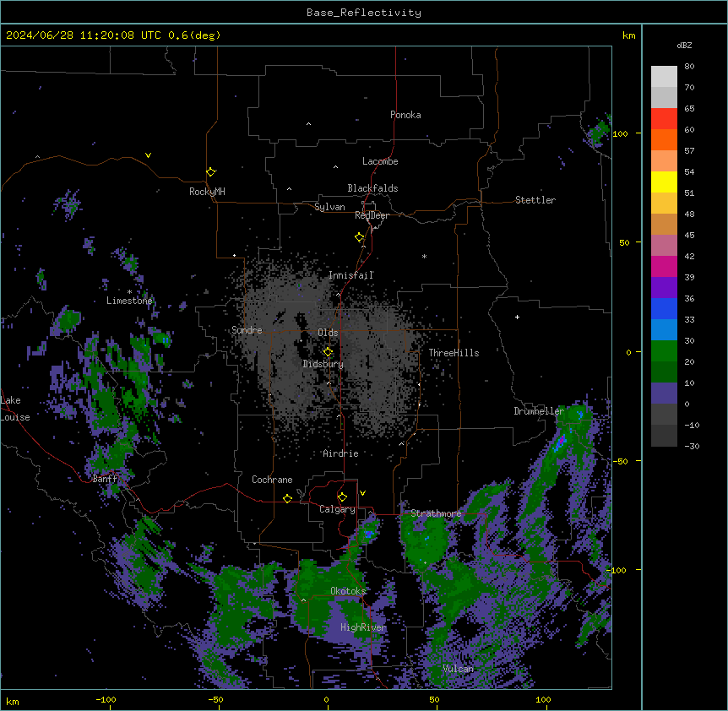
Task: Click the white asterisk marker east of Innisfail
Action: 424,256
